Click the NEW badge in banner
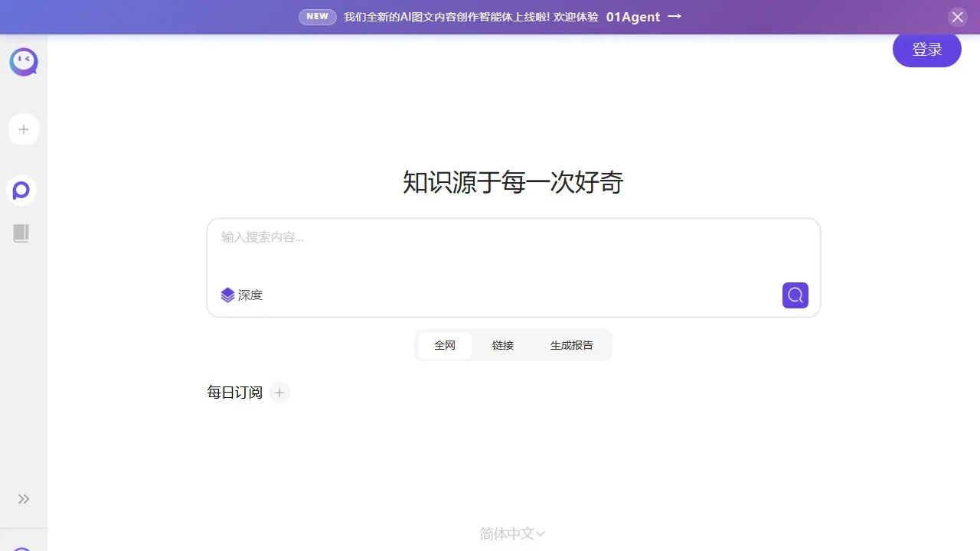 point(318,17)
